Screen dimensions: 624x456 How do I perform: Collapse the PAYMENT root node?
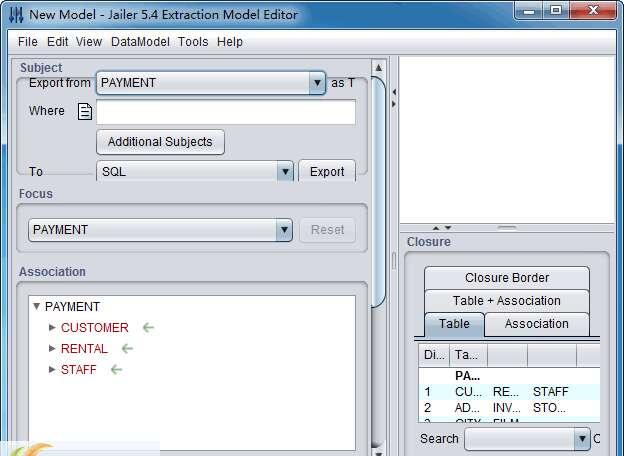[37, 307]
